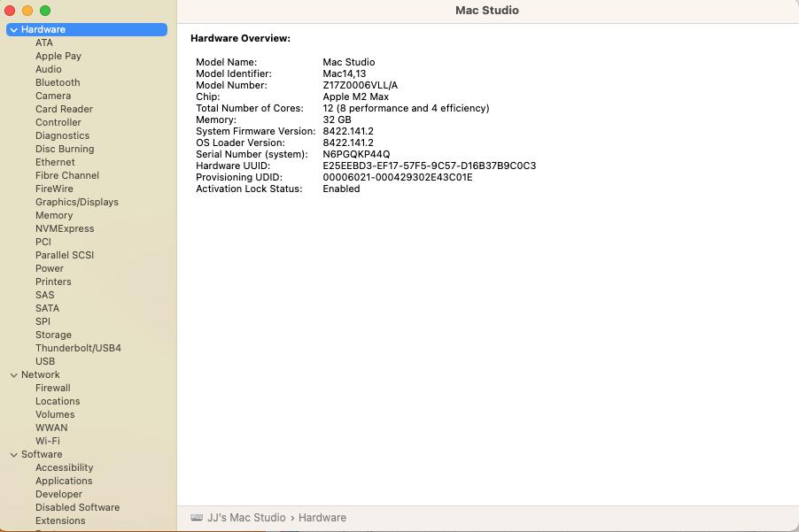This screenshot has width=799, height=532.
Task: Select Parallel SCSI entry
Action: [x=65, y=255]
